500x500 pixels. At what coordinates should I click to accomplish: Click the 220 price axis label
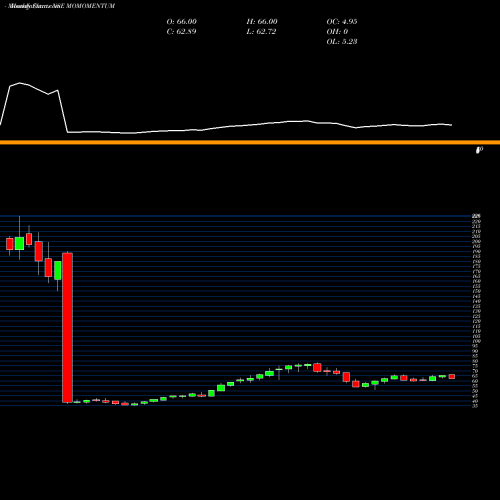click(x=477, y=221)
